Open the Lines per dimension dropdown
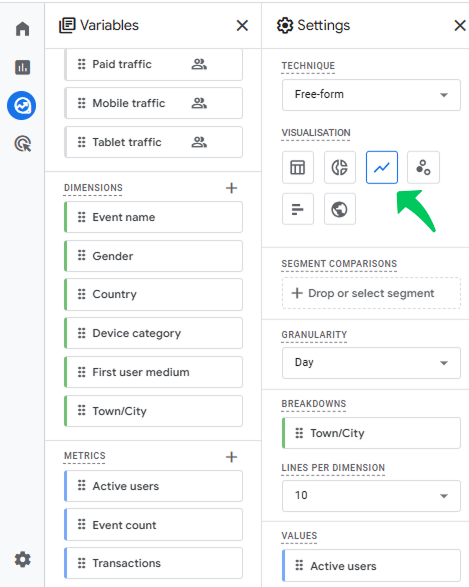The height and width of the screenshot is (587, 469). click(x=371, y=496)
